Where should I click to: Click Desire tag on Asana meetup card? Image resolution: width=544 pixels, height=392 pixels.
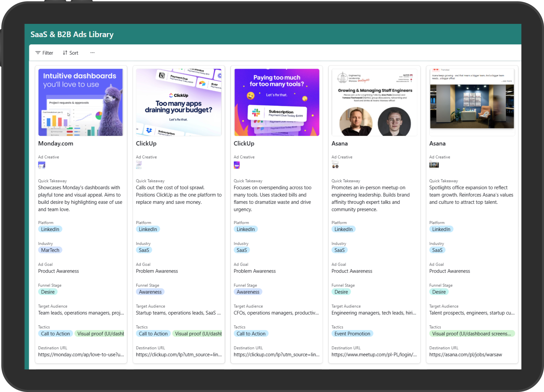[341, 292]
